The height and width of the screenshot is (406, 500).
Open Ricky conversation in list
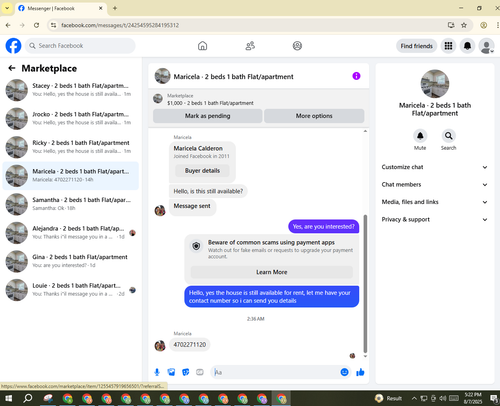[71, 147]
